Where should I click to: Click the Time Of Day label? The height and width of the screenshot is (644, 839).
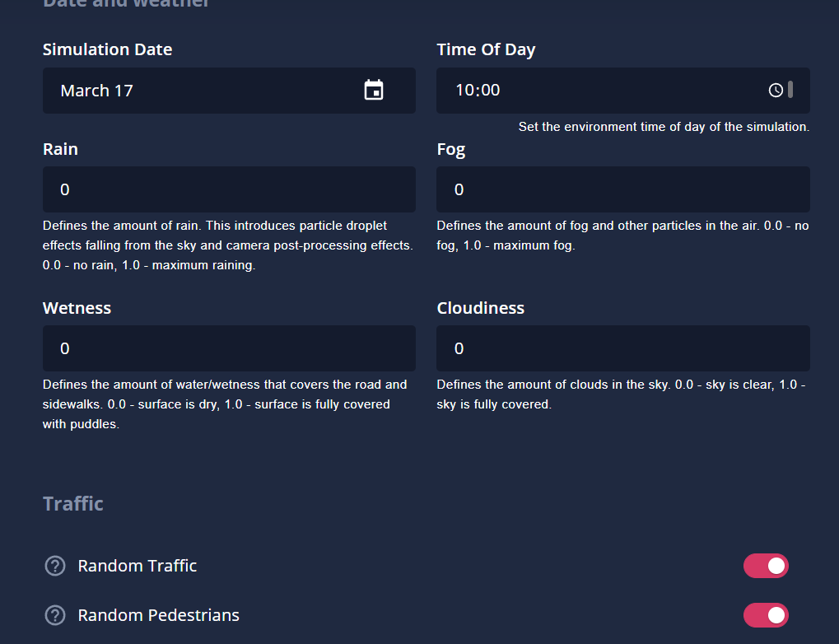point(486,49)
